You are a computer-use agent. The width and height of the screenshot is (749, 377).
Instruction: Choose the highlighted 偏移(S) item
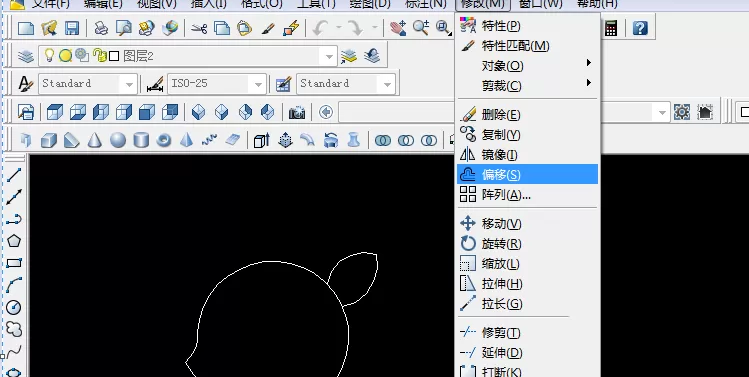(527, 174)
